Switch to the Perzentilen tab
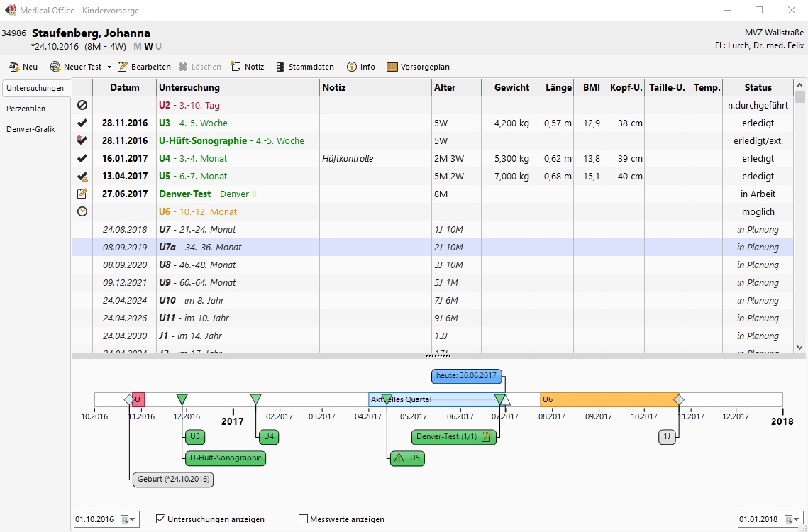808x532 pixels. [26, 109]
